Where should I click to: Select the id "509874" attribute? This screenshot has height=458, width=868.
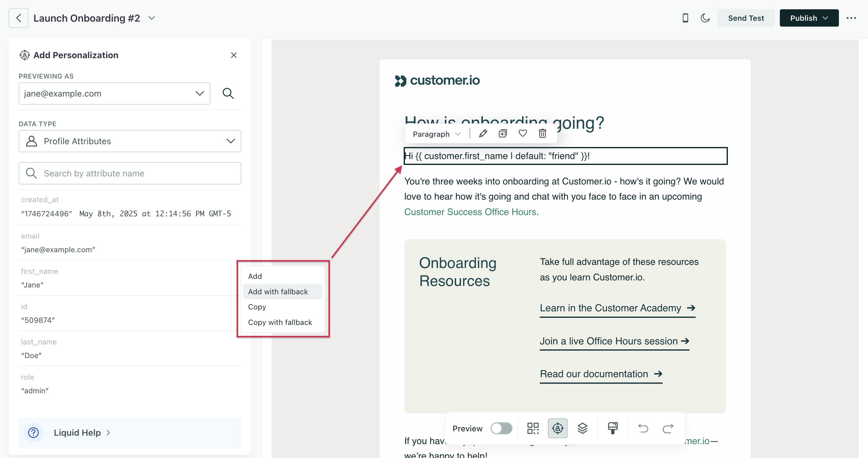pos(130,313)
